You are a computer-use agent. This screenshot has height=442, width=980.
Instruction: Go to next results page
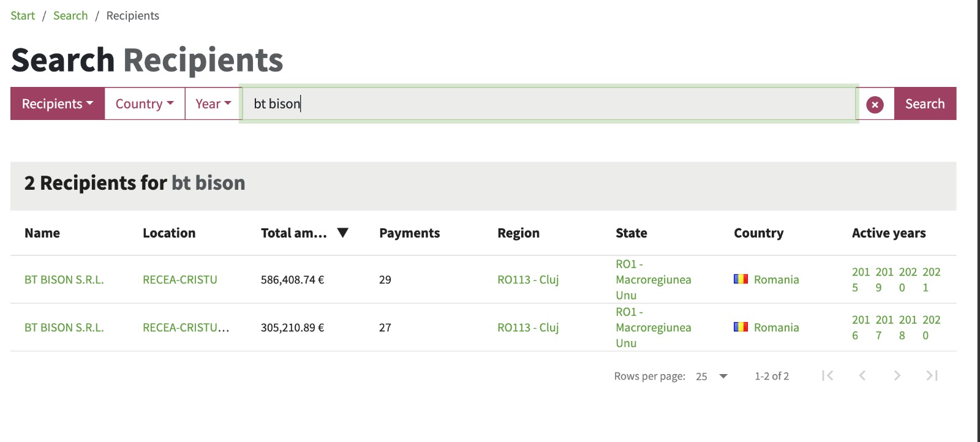[x=897, y=376]
